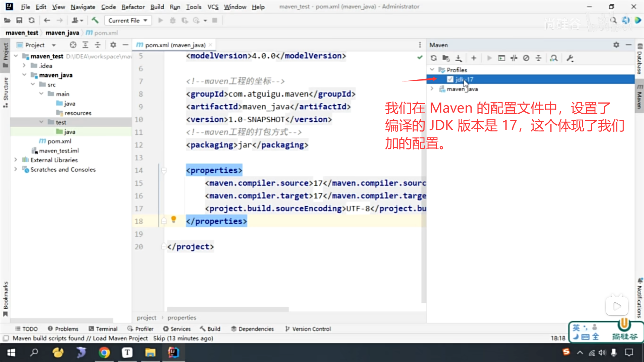Viewport: 644px width, 362px height.
Task: Click Download Sources and Documentation icon
Action: 459,58
